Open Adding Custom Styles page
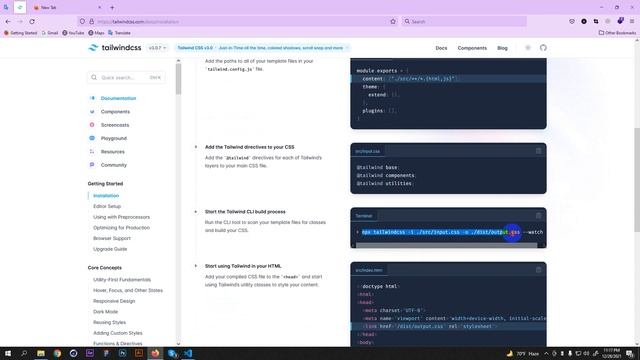The image size is (640, 360). pyautogui.click(x=118, y=333)
